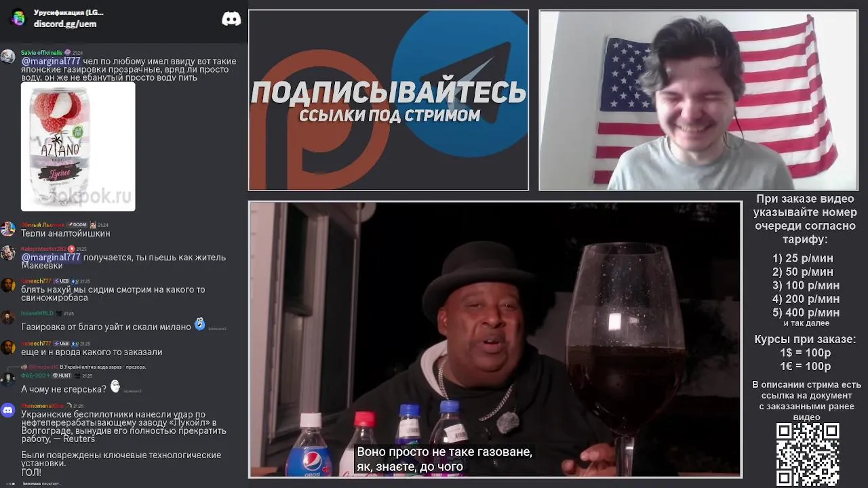Click the PhenomenalKline username
The width and height of the screenshot is (868, 488).
[43, 406]
